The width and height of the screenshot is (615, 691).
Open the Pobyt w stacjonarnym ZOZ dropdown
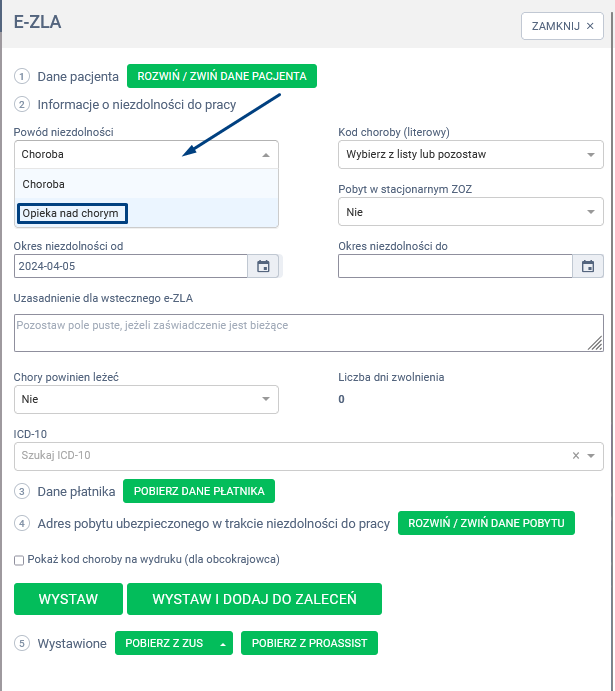pyautogui.click(x=590, y=212)
